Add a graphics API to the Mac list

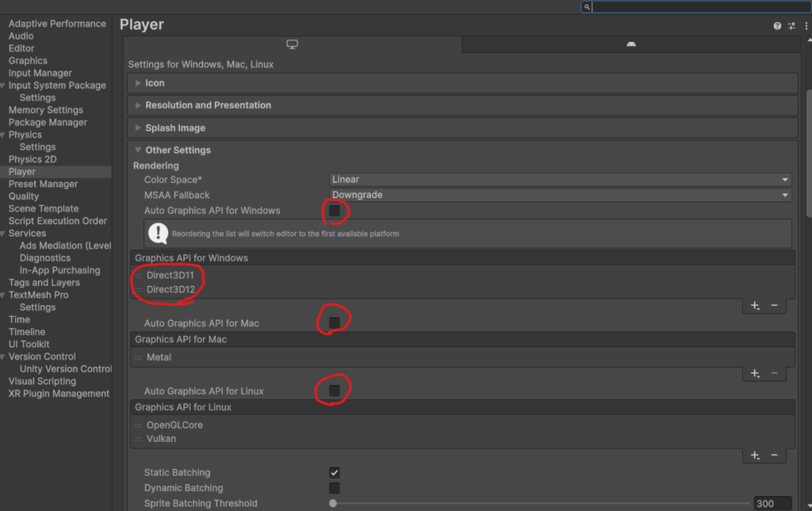point(755,373)
